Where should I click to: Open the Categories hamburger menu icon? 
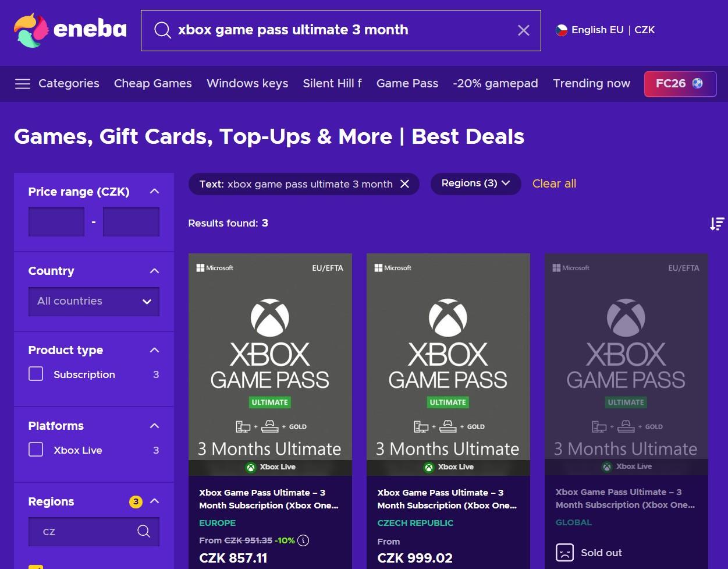click(x=23, y=84)
